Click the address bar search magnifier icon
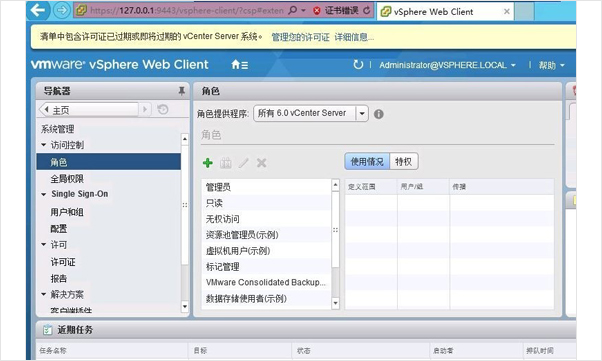The image size is (602, 361). pyautogui.click(x=293, y=10)
